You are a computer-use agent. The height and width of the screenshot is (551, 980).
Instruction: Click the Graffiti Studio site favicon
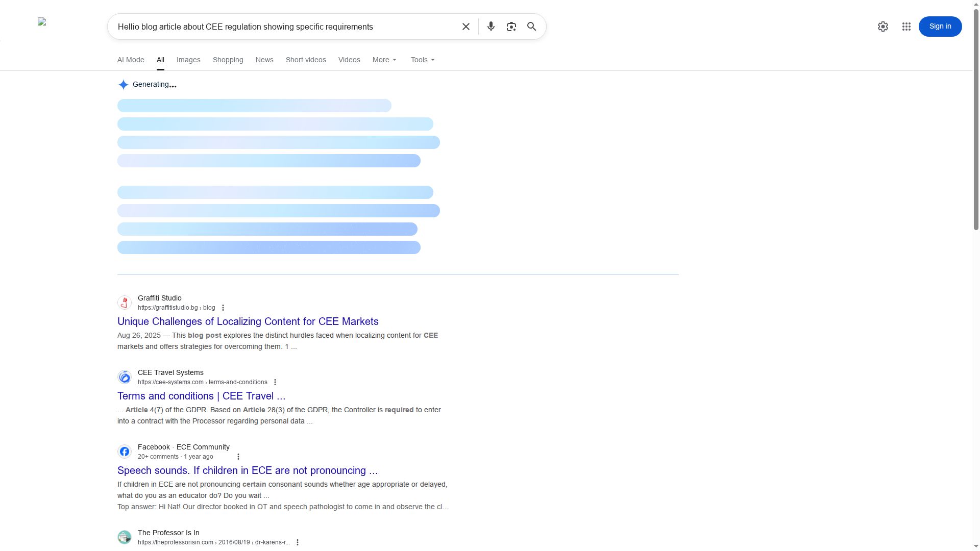tap(124, 303)
